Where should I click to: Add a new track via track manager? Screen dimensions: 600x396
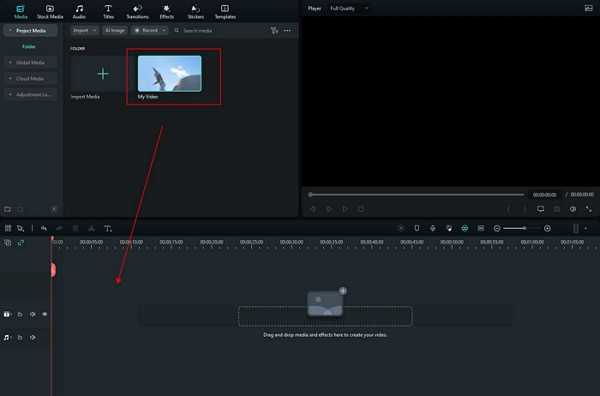tap(8, 243)
